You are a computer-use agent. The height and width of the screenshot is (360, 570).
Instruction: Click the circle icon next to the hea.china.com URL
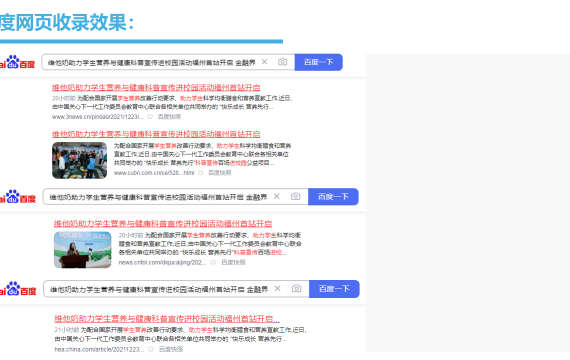151,349
